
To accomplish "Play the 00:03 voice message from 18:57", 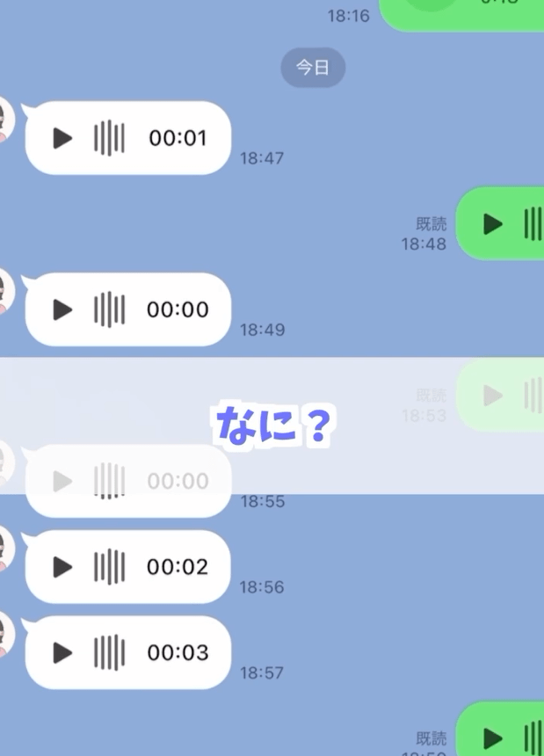I will click(62, 653).
